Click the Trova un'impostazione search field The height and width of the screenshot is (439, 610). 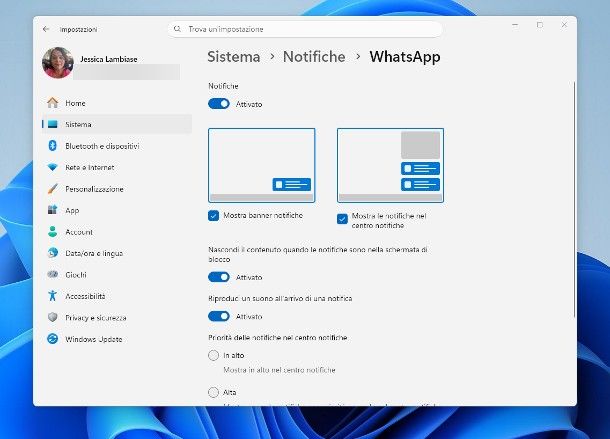click(305, 29)
